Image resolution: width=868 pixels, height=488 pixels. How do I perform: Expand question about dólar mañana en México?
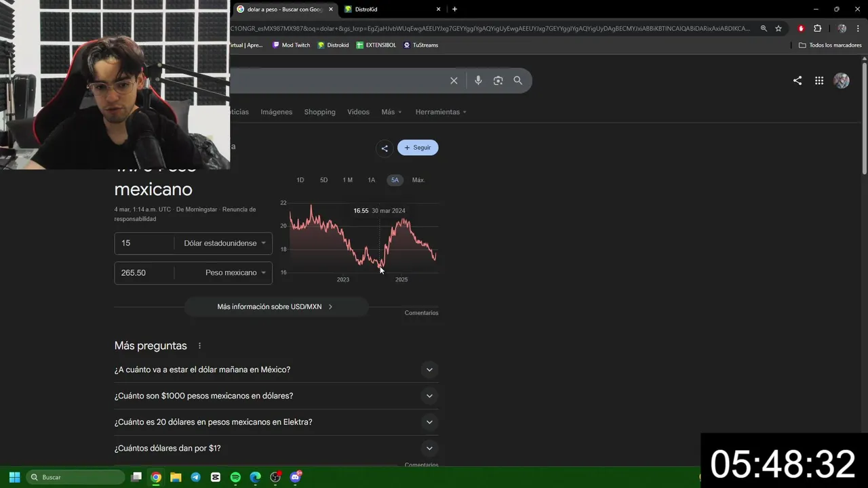click(276, 369)
